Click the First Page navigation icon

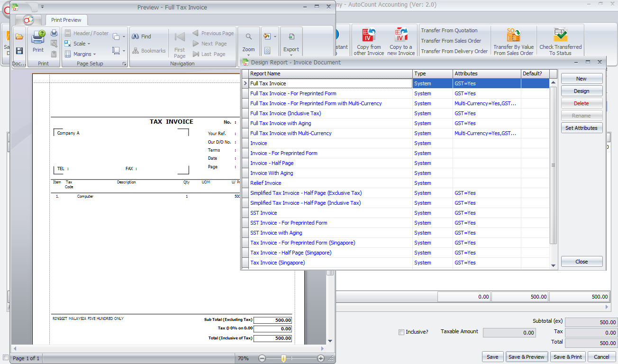point(180,37)
